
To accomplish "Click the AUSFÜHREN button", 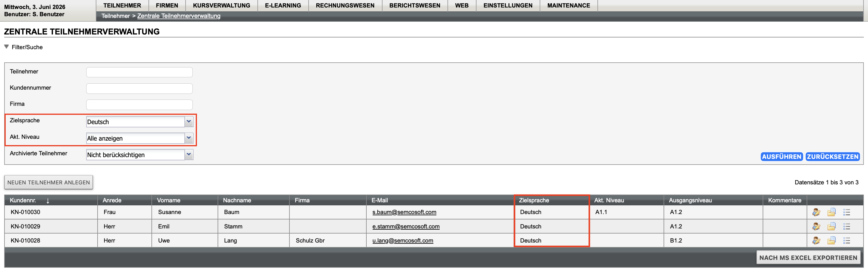I will point(781,157).
